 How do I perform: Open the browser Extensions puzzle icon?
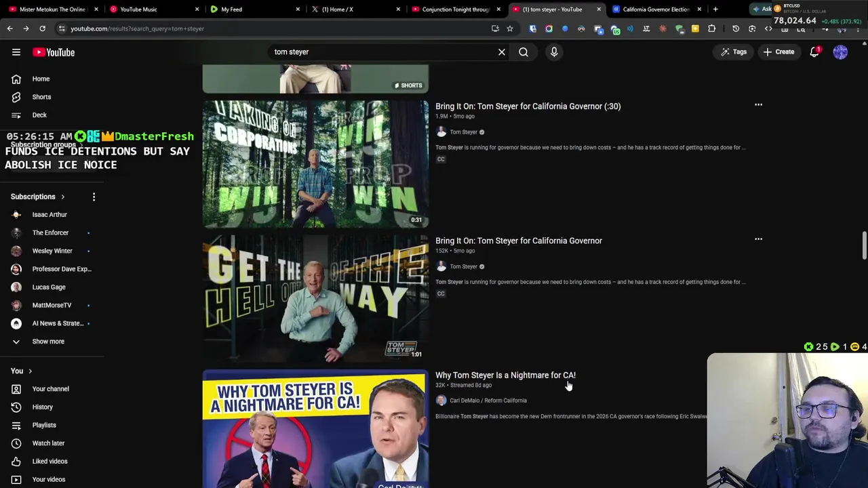pos(711,28)
